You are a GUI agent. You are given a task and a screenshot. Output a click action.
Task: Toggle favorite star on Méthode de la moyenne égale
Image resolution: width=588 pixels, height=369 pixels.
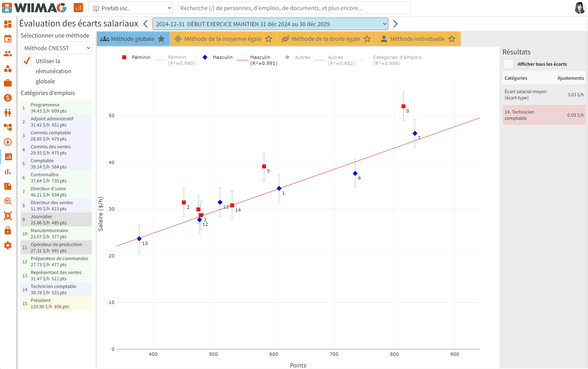[269, 39]
